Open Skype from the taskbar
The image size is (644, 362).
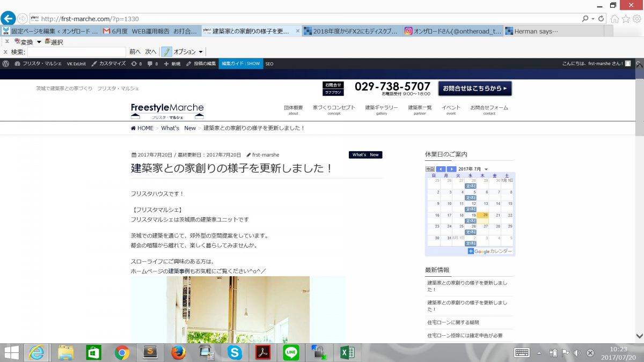[x=235, y=352]
